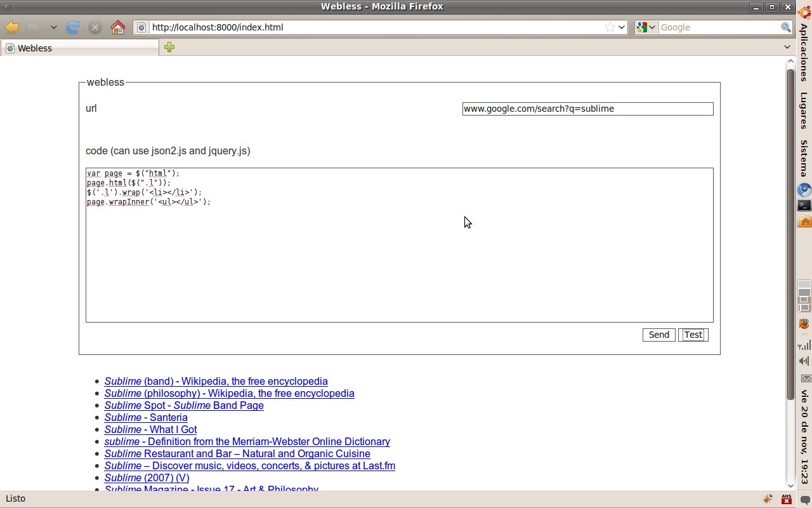Screen dimensions: 812x508
Task: Open the Sublime - Santeria link
Action: click(146, 417)
